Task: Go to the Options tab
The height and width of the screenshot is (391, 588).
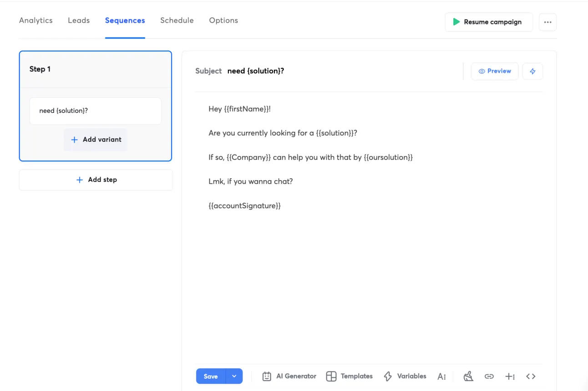Action: (223, 20)
